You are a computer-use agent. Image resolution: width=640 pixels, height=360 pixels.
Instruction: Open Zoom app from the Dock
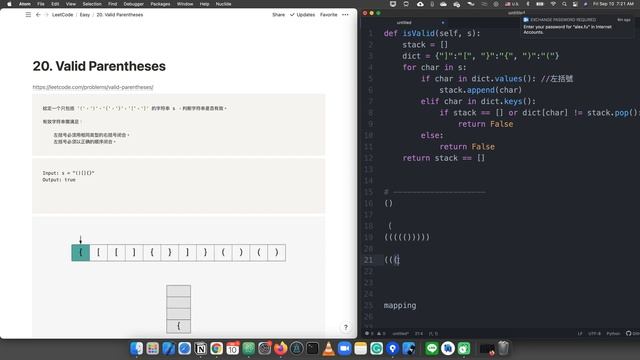coord(344,349)
